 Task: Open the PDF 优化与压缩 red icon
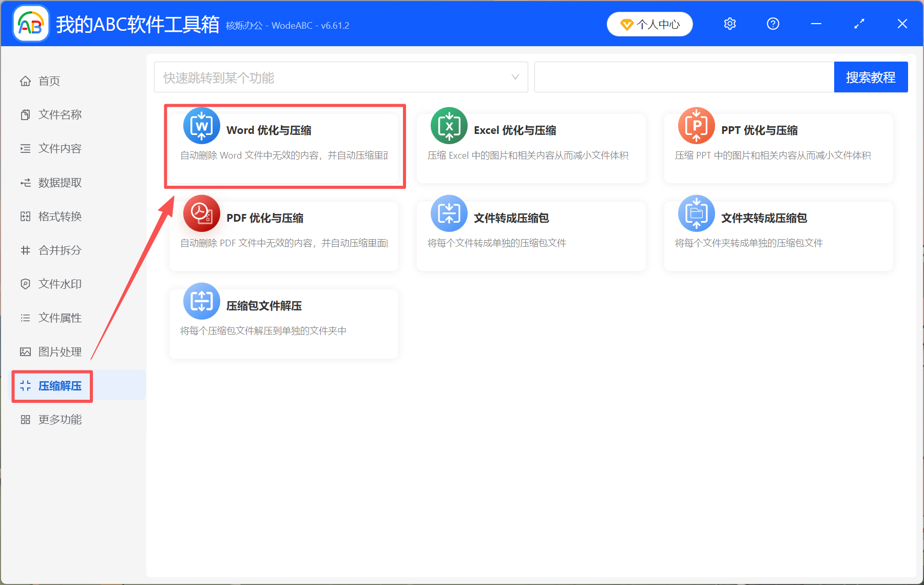point(201,213)
